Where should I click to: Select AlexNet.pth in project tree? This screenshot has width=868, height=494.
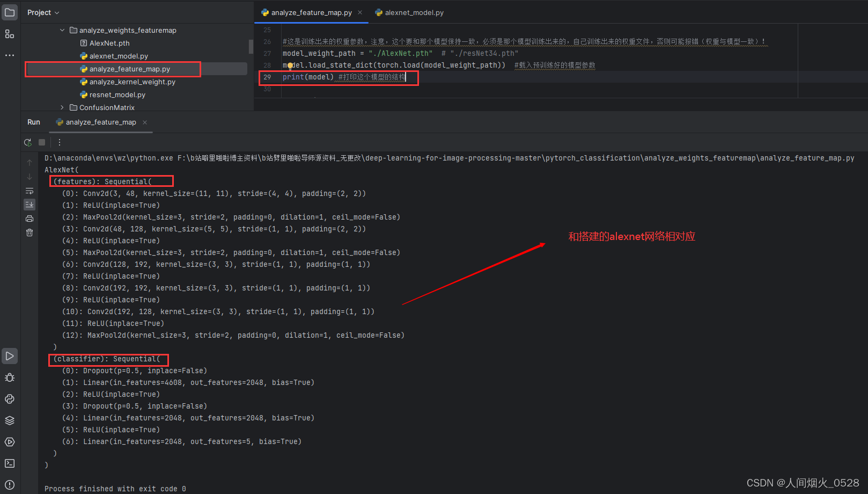[109, 43]
